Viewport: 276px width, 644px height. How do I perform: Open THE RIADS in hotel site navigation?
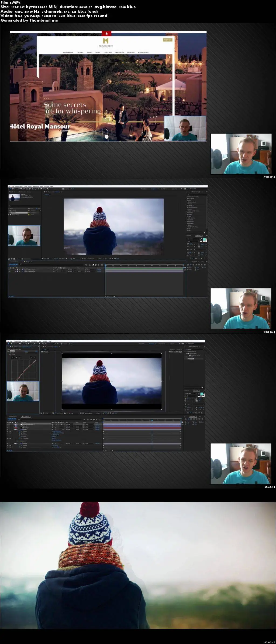(80, 52)
